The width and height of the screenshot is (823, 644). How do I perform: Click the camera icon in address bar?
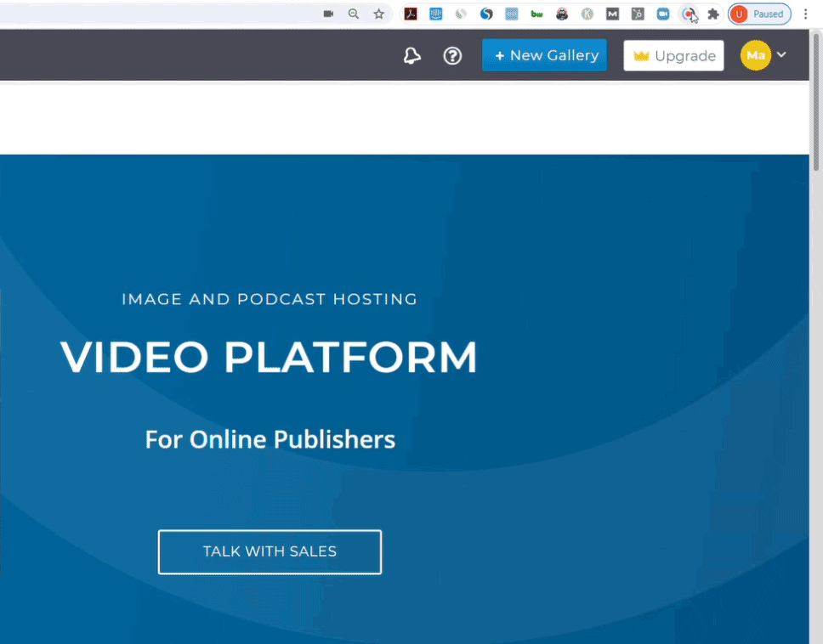(x=328, y=14)
